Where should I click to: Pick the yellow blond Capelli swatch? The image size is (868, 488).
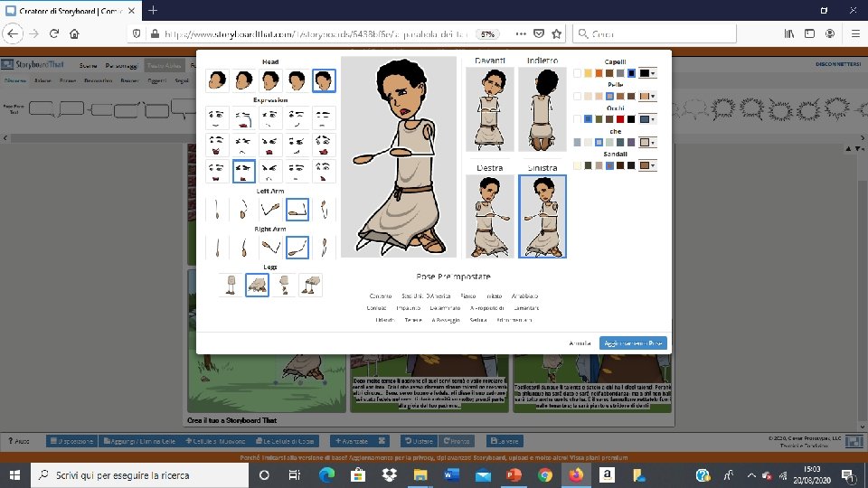pyautogui.click(x=588, y=73)
